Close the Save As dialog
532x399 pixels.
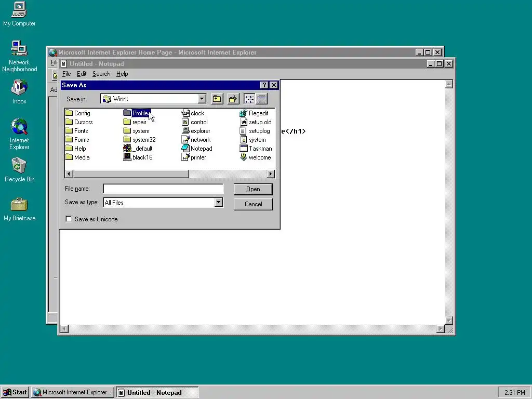273,85
